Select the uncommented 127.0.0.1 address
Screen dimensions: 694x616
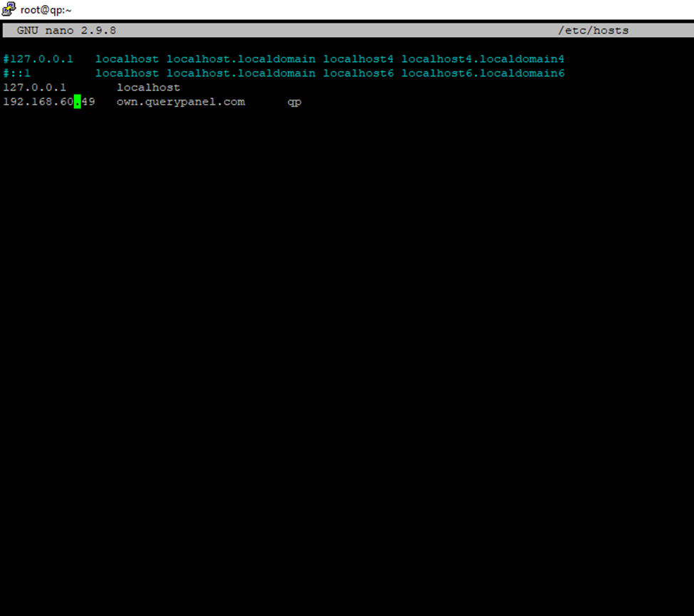(x=34, y=88)
